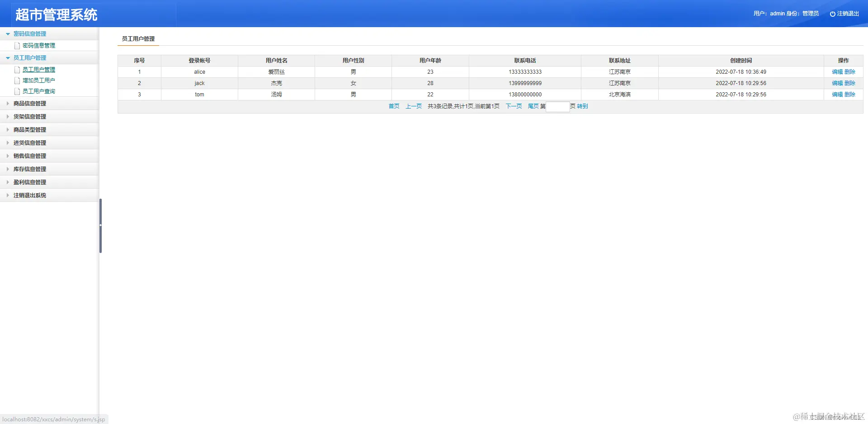This screenshot has height=424, width=868.
Task: Click the sidebar splitter collapse handle
Action: point(100,225)
